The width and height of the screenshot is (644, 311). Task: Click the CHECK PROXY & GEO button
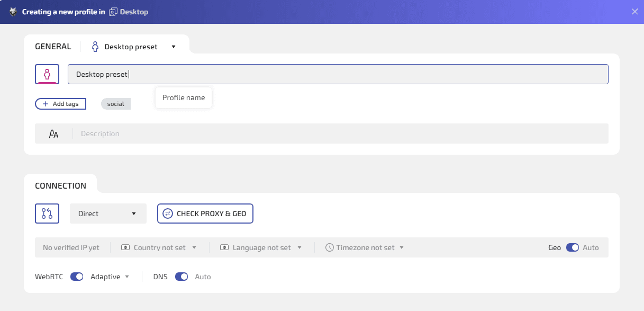coord(205,214)
